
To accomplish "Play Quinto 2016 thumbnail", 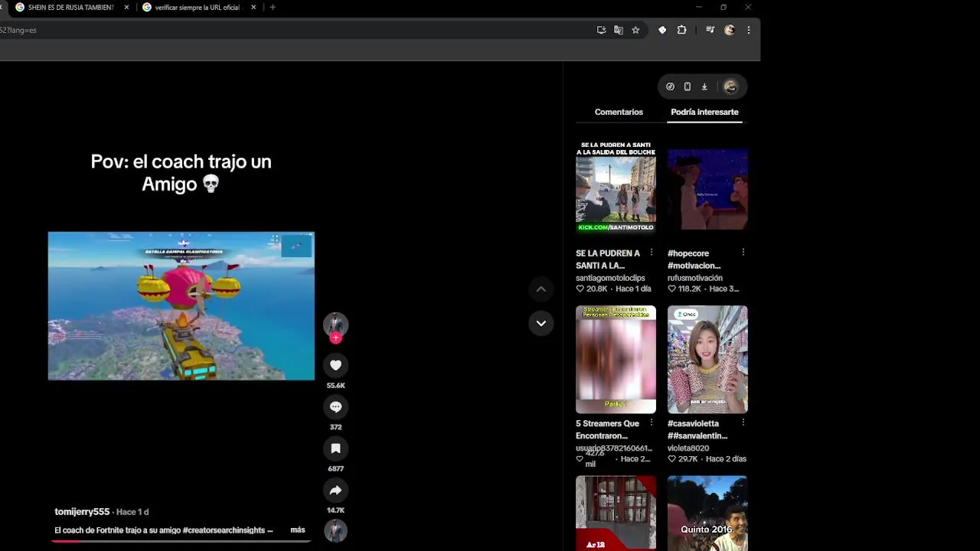I will click(x=707, y=513).
